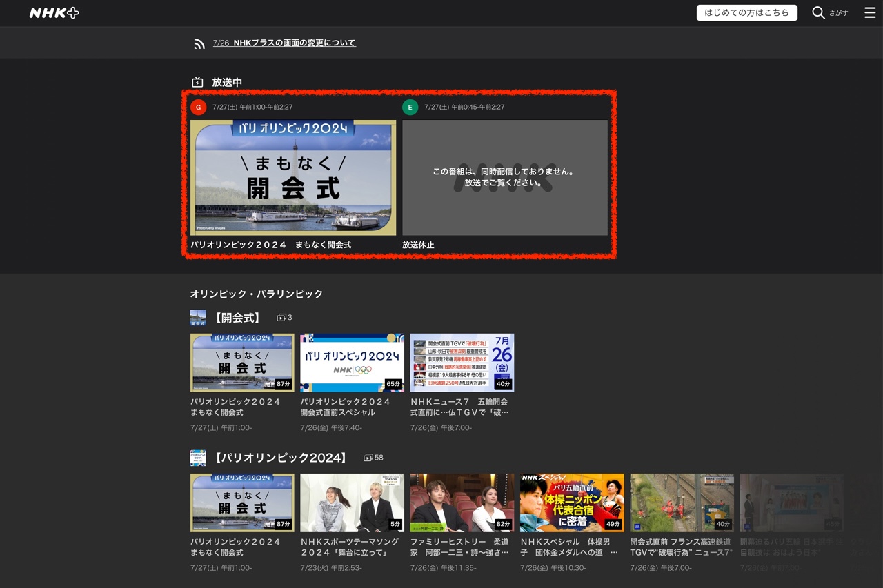Click the 開会式 playlist small icon

click(198, 318)
